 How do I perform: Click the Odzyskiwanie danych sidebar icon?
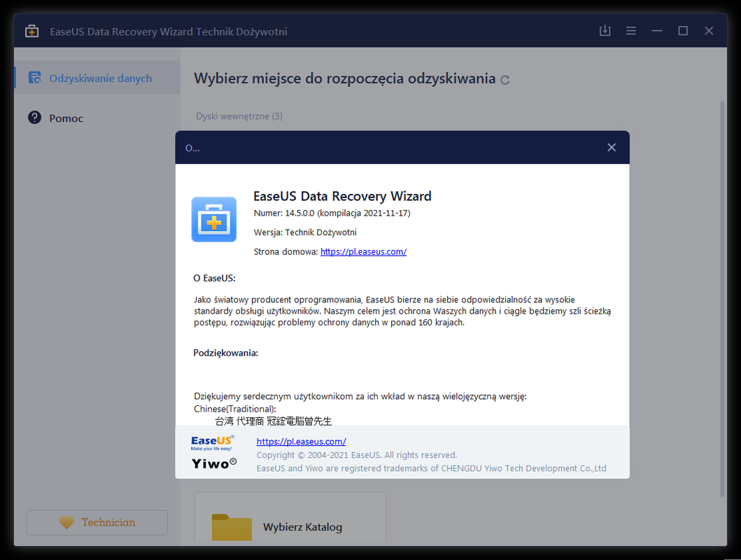pyautogui.click(x=34, y=78)
